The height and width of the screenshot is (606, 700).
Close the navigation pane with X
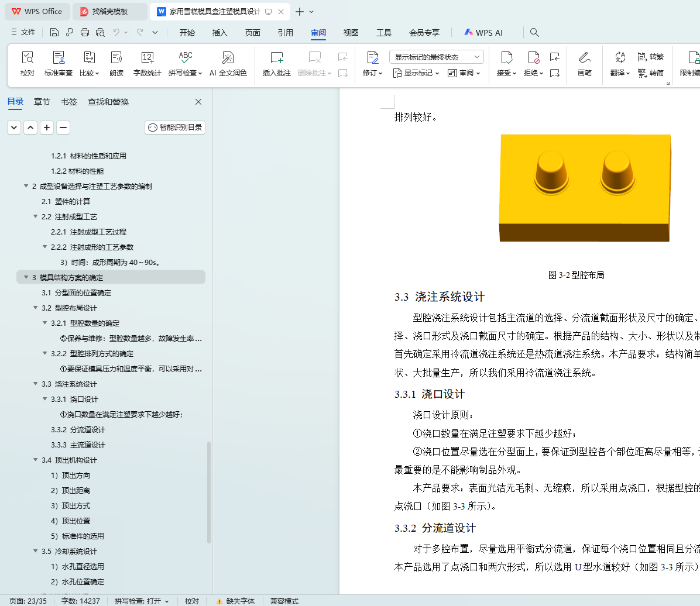coord(198,102)
